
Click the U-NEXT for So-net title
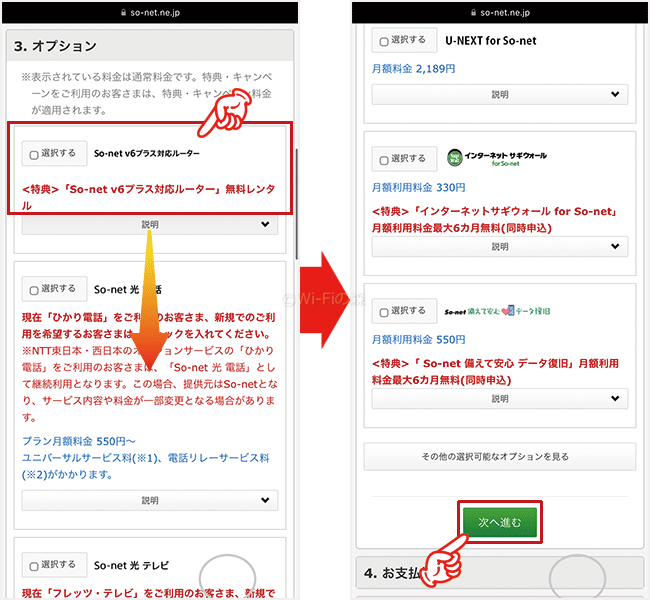pos(490,41)
